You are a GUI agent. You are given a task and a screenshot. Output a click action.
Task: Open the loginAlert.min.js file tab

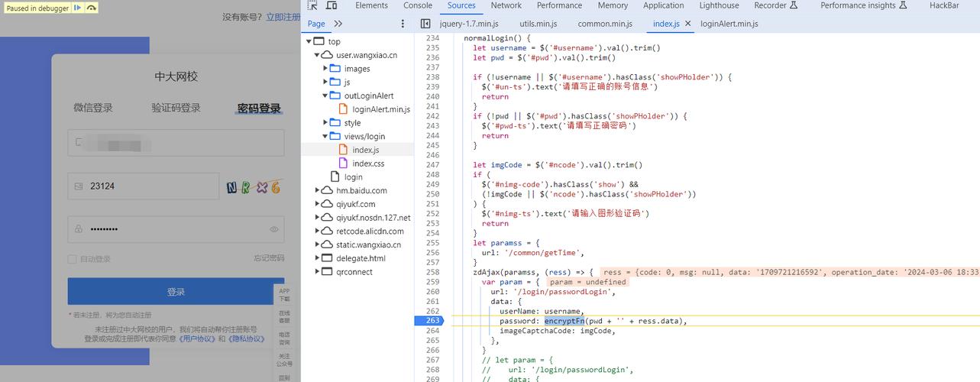point(729,24)
